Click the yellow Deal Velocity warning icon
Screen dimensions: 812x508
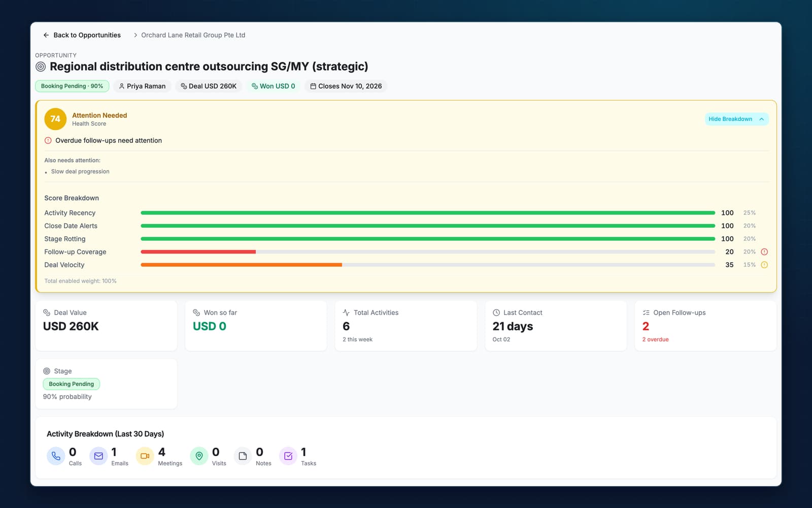pos(764,265)
